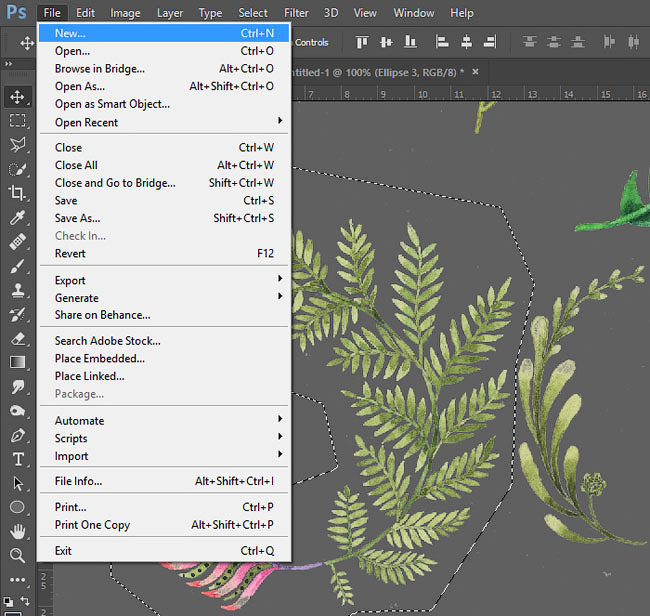
Task: Select the Clone Stamp tool
Action: click(x=17, y=290)
